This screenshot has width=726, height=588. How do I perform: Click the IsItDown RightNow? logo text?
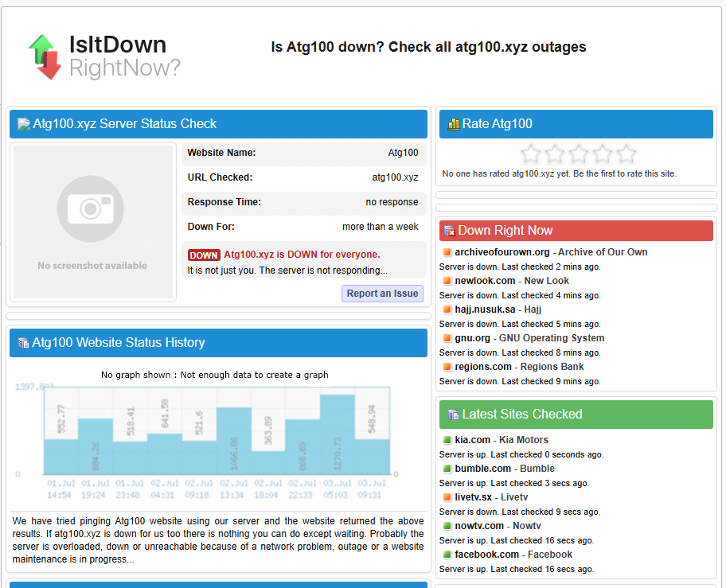click(x=124, y=56)
